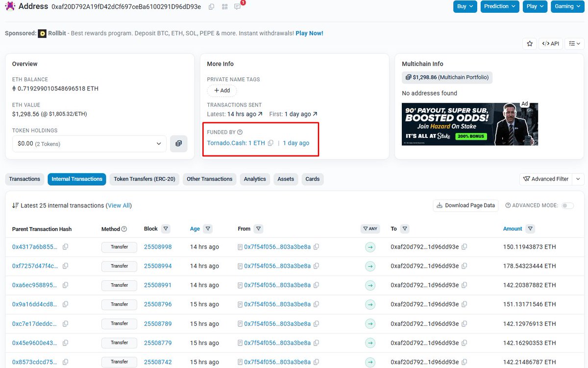Open the Amount column filter
The image size is (588, 368).
tap(530, 229)
